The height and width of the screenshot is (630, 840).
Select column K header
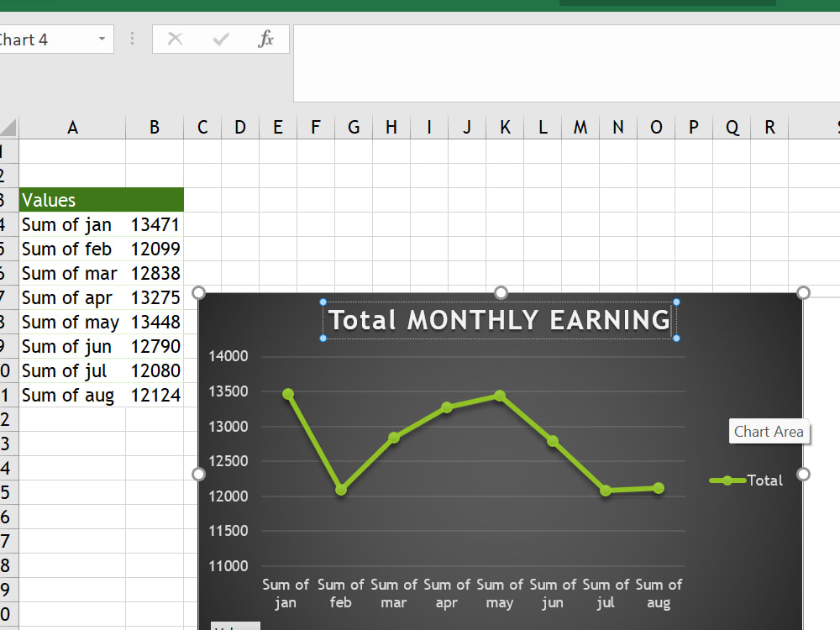tap(505, 127)
